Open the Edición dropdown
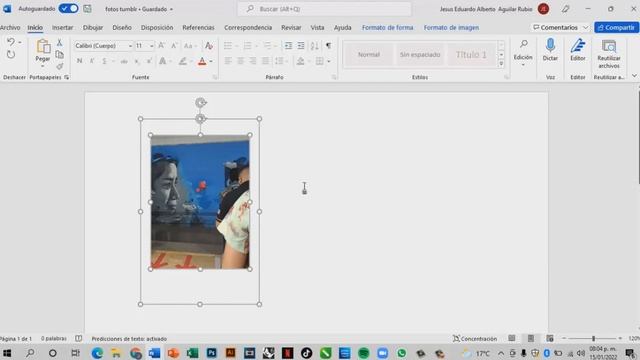This screenshot has width=640, height=360. [x=523, y=52]
